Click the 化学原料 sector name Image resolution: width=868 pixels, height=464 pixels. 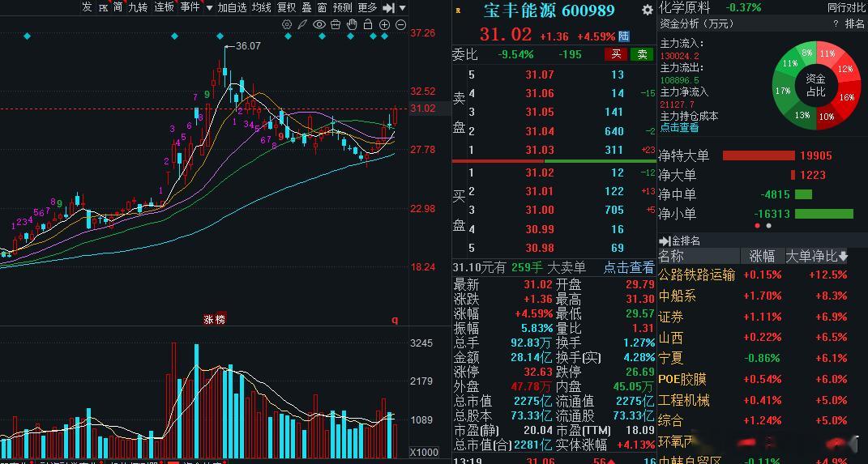point(684,7)
